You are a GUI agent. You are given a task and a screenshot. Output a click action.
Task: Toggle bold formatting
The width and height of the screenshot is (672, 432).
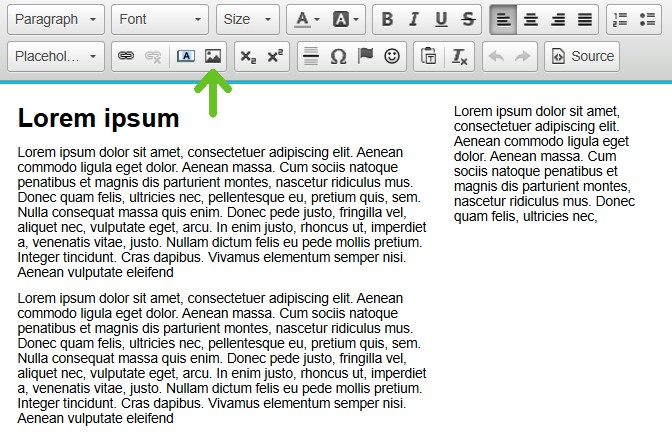tap(387, 20)
